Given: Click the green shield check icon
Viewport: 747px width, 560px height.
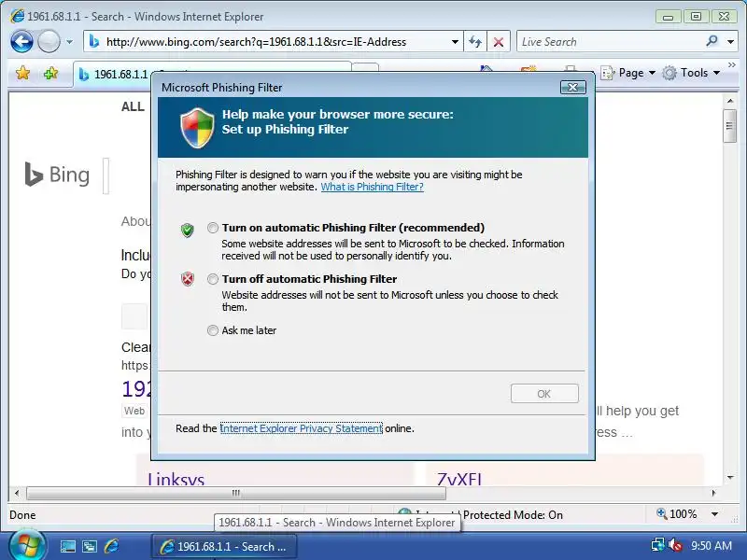Looking at the screenshot, I should [188, 230].
